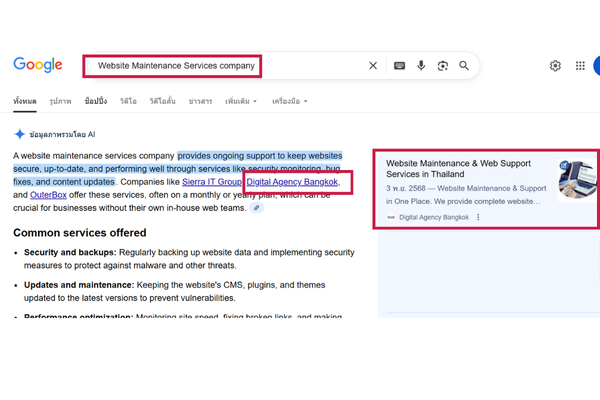Clear the search box with the X icon
Screen dimensions: 600x400
(x=373, y=66)
